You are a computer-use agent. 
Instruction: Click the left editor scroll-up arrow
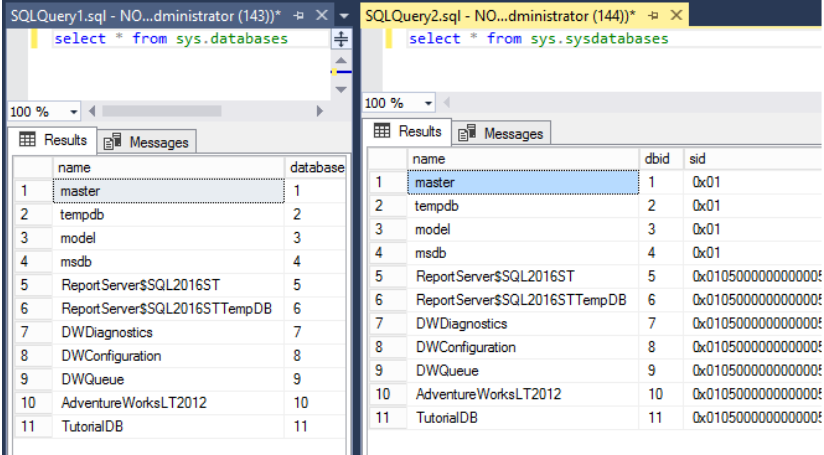[342, 61]
